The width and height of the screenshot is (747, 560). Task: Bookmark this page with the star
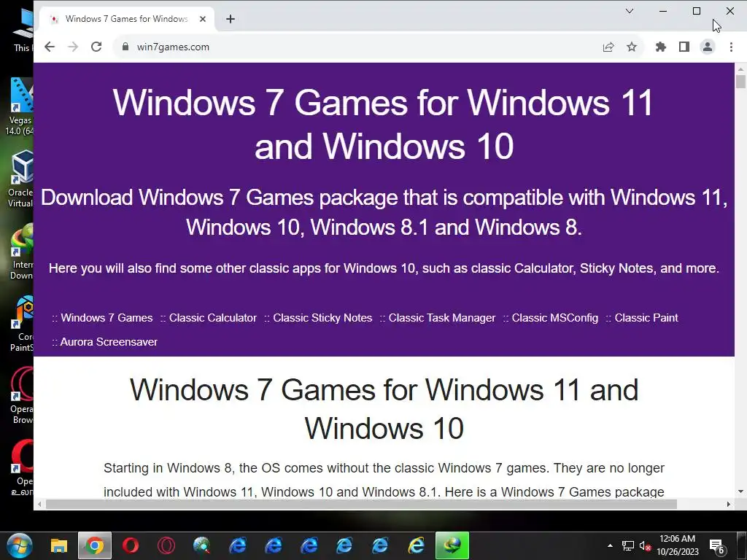click(632, 47)
